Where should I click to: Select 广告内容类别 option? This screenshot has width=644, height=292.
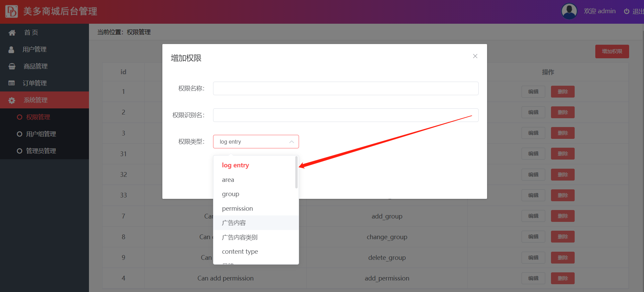coord(256,237)
